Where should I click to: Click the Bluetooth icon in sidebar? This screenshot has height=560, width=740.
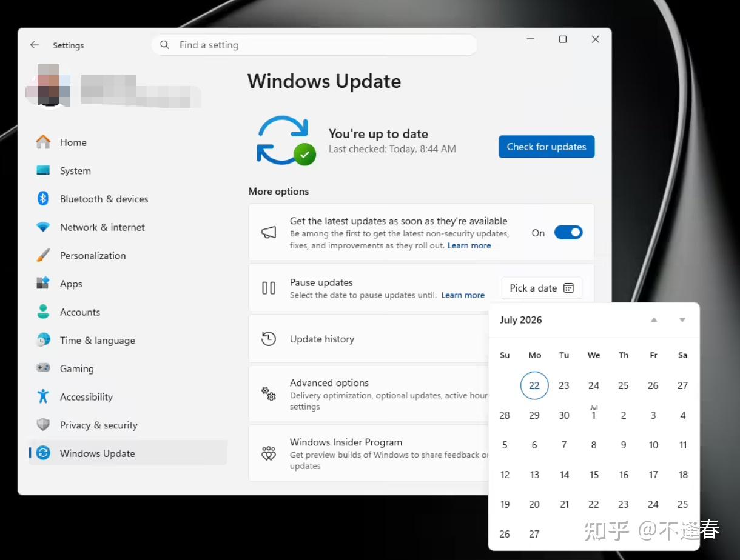43,199
